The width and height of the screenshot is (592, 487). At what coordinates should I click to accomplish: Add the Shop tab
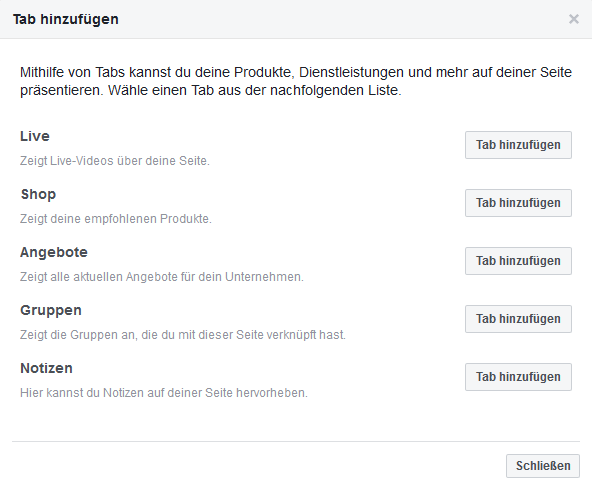click(x=518, y=203)
